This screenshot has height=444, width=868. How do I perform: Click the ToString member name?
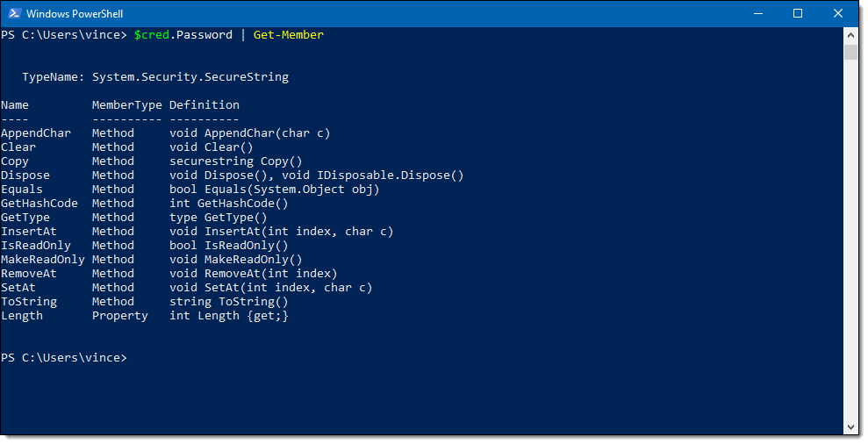(29, 302)
